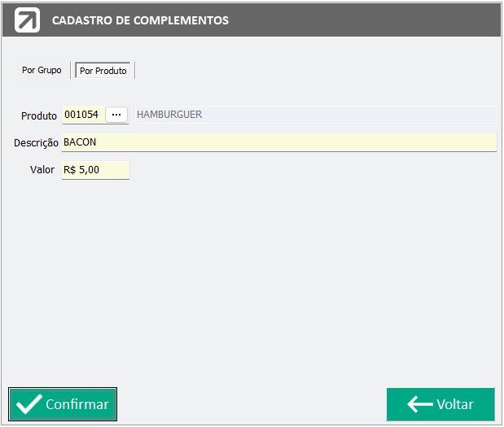Focus the Valor field showing R$ 5,00
The height and width of the screenshot is (427, 504).
[x=95, y=170]
